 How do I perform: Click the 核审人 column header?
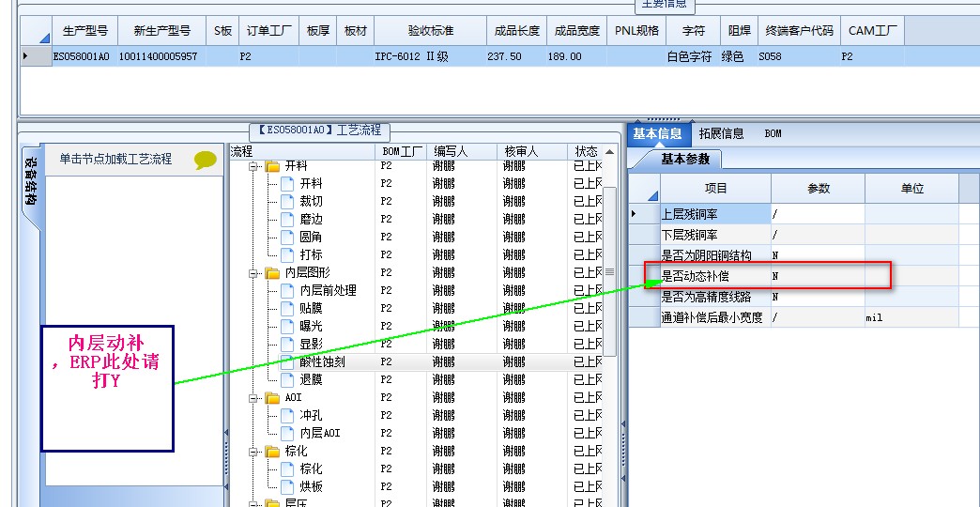click(x=533, y=152)
